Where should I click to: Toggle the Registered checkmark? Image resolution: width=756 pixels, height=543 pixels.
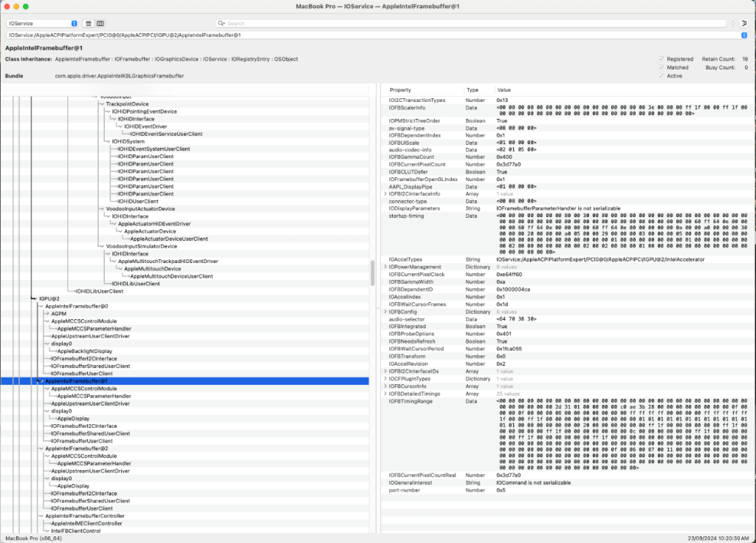661,59
